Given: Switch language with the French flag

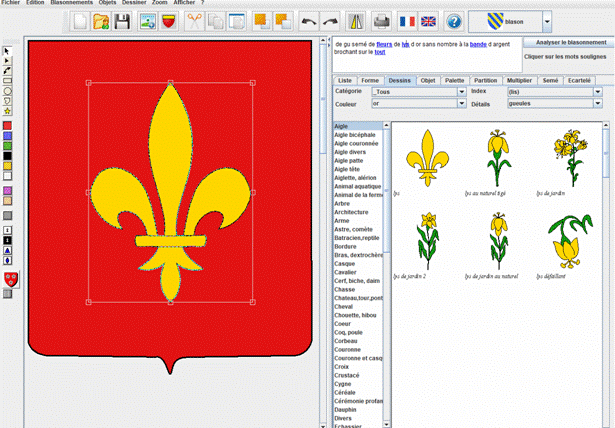Looking at the screenshot, I should (407, 20).
